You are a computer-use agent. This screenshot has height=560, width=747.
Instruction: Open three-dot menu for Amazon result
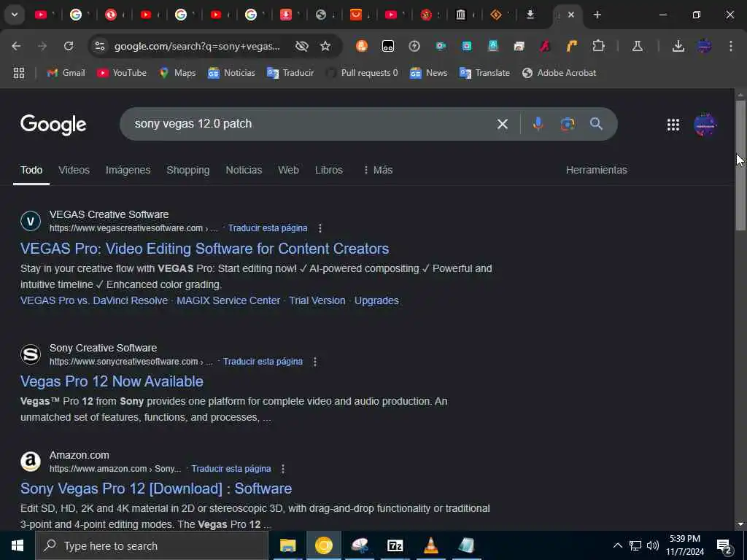(x=283, y=469)
